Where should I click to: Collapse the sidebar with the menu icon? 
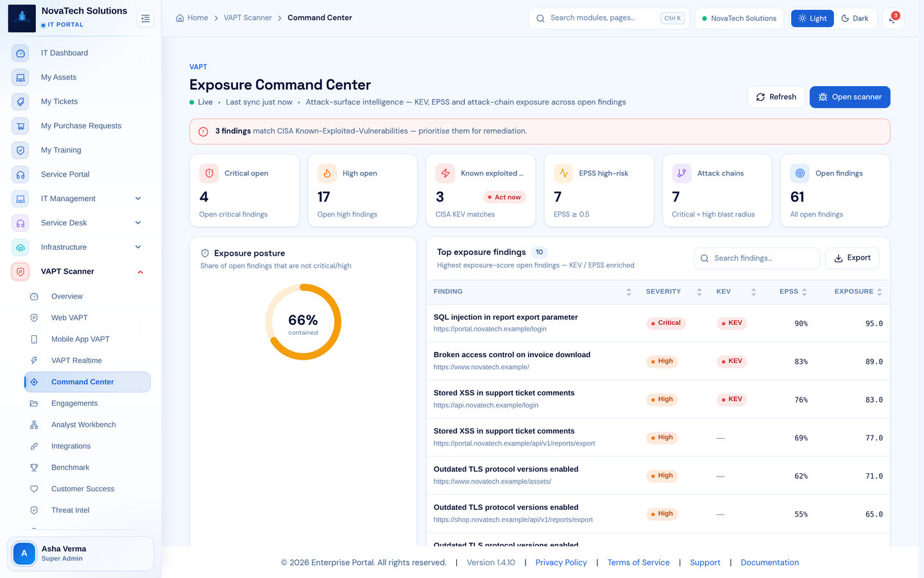tap(146, 19)
